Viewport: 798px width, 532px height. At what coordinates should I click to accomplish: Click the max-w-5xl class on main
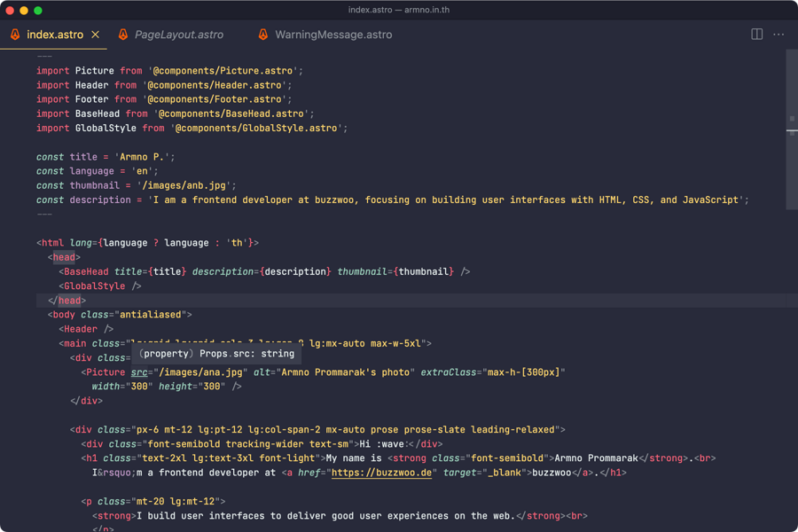click(x=395, y=343)
